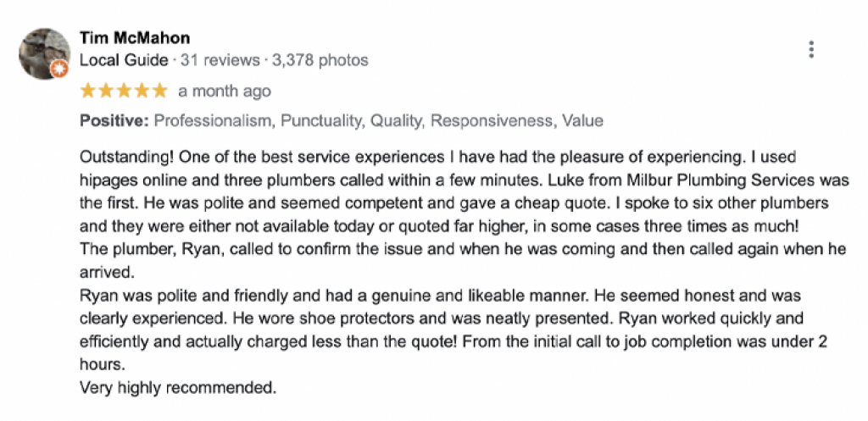Click the orange Local Guide badge icon
This screenshot has height=421, width=868.
(x=60, y=69)
